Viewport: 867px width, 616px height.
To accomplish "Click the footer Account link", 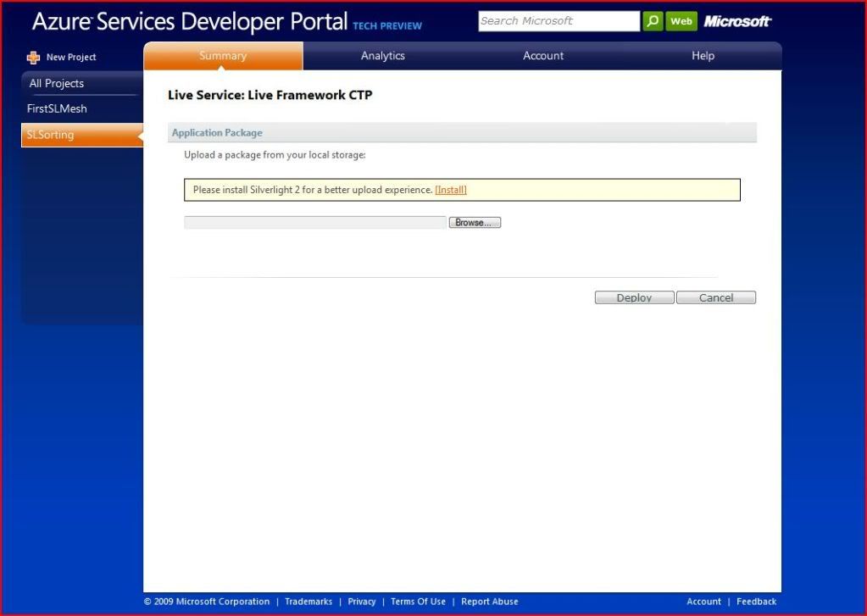I will pyautogui.click(x=703, y=602).
